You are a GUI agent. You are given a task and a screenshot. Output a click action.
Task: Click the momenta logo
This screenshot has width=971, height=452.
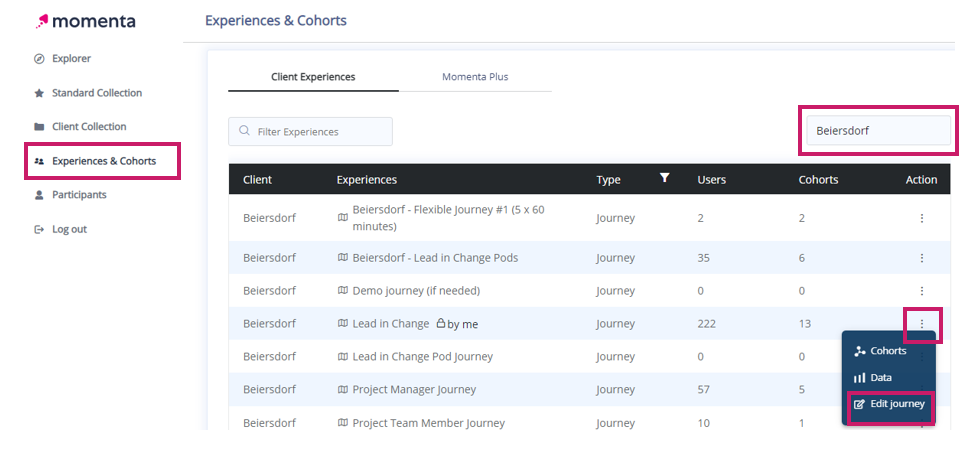(85, 22)
